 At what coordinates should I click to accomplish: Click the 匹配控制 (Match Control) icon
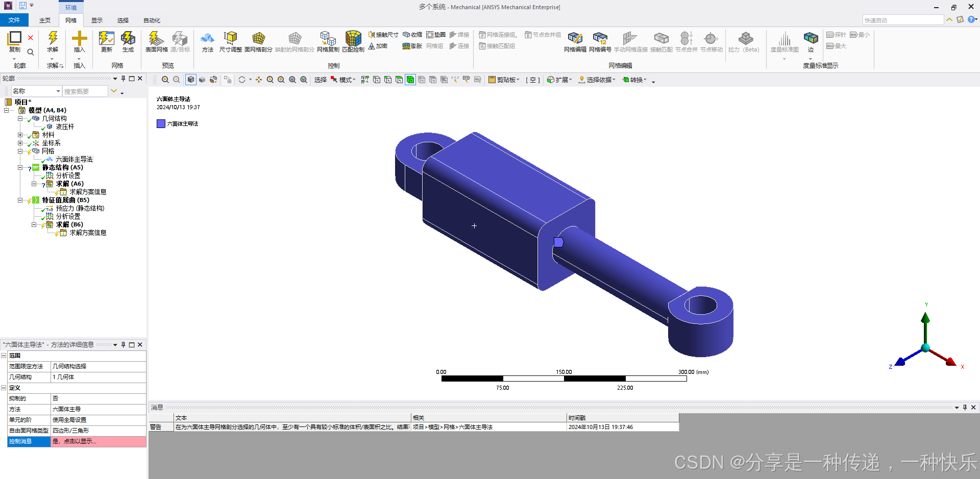point(353,38)
